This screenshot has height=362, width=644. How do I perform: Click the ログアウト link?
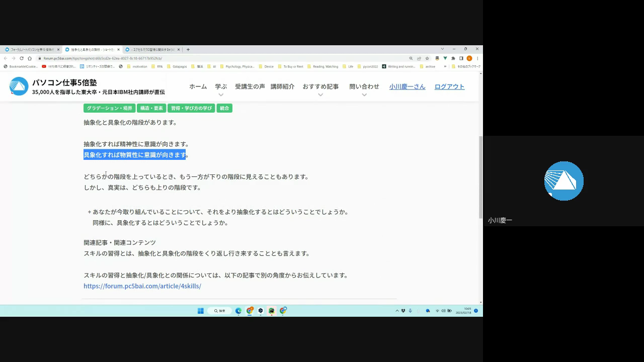click(449, 86)
